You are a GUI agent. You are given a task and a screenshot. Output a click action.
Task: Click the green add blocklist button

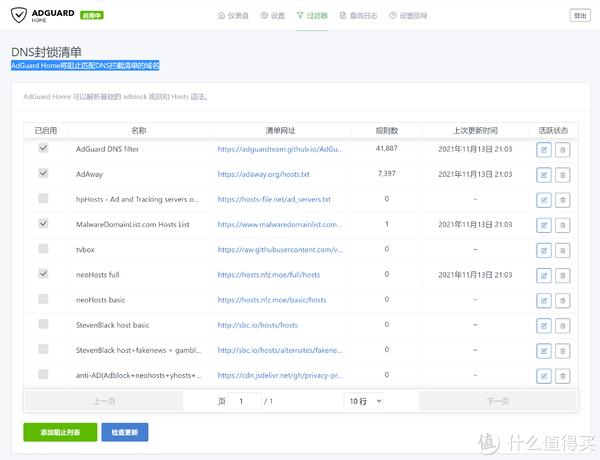tap(60, 432)
